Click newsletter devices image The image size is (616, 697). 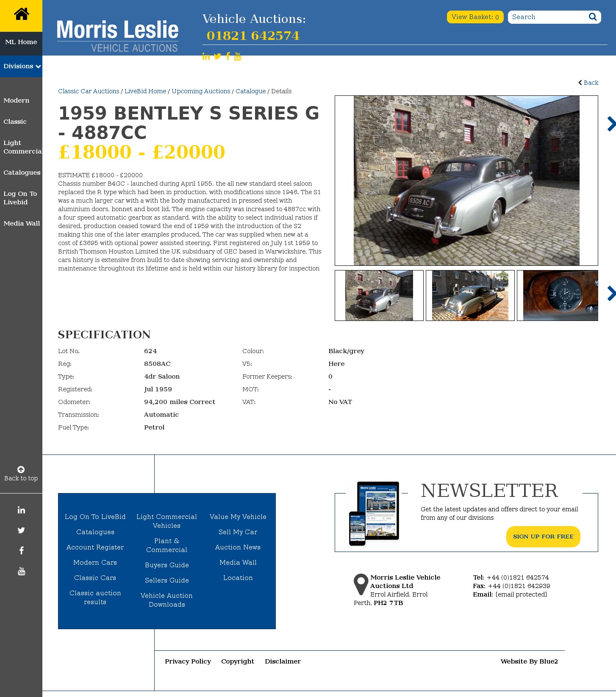click(x=374, y=513)
